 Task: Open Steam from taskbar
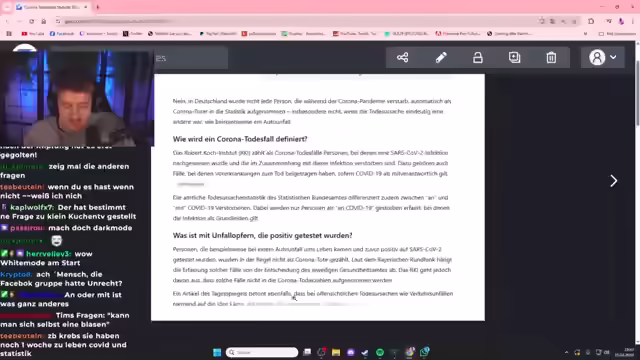pos(364,352)
